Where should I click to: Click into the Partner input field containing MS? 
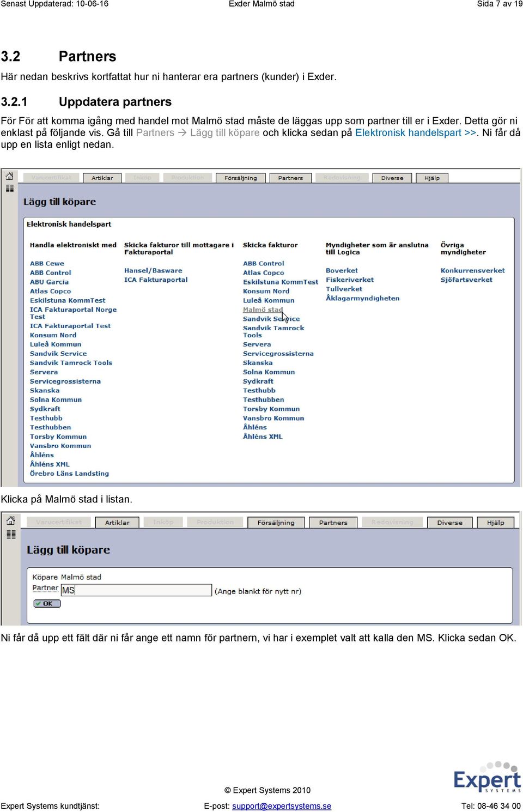pyautogui.click(x=136, y=590)
